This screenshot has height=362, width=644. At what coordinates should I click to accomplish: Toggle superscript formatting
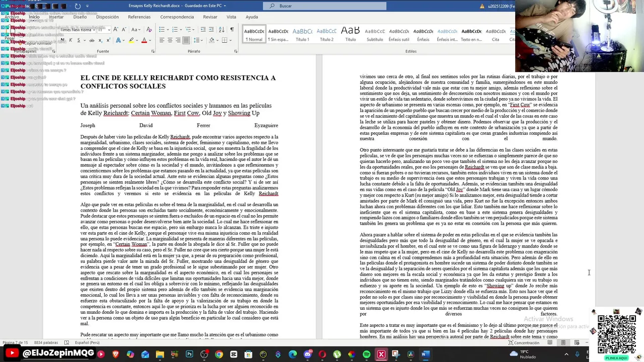click(108, 40)
